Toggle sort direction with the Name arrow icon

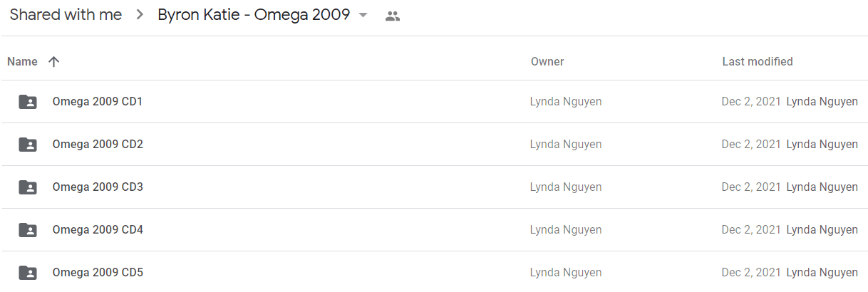[53, 62]
